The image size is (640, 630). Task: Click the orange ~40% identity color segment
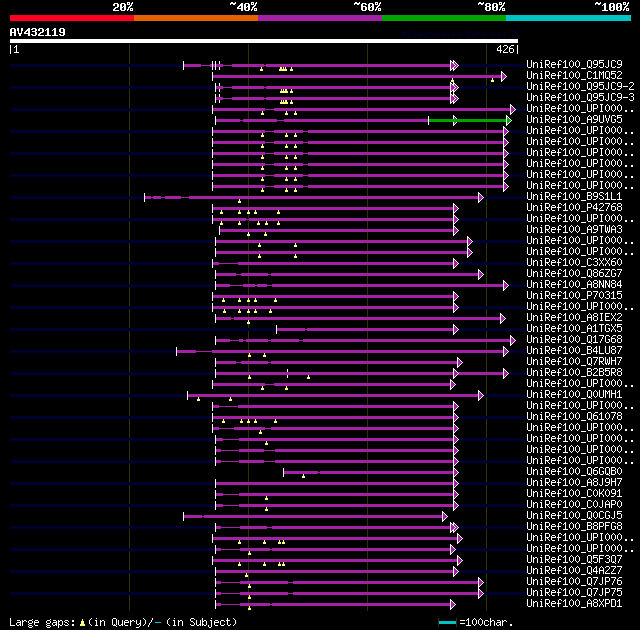coord(196,18)
